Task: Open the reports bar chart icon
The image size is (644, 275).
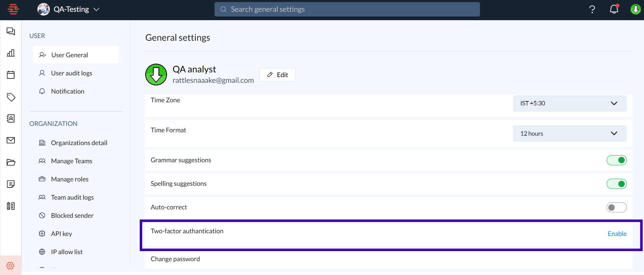Action: click(x=11, y=53)
